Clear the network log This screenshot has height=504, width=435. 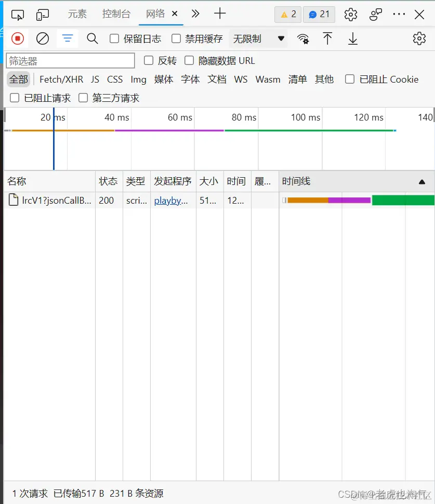coord(43,38)
